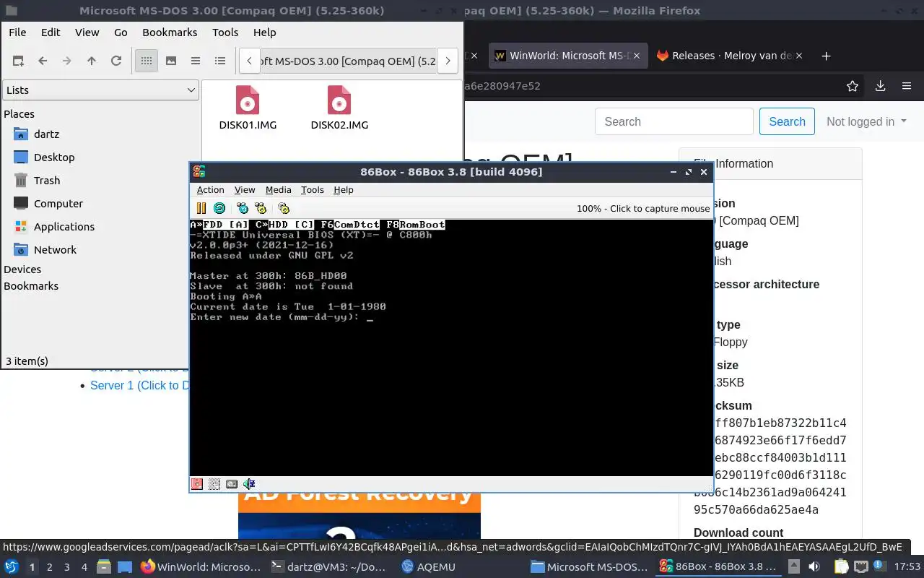Expand the Not logged in dropdown
The image size is (924, 578).
(866, 121)
